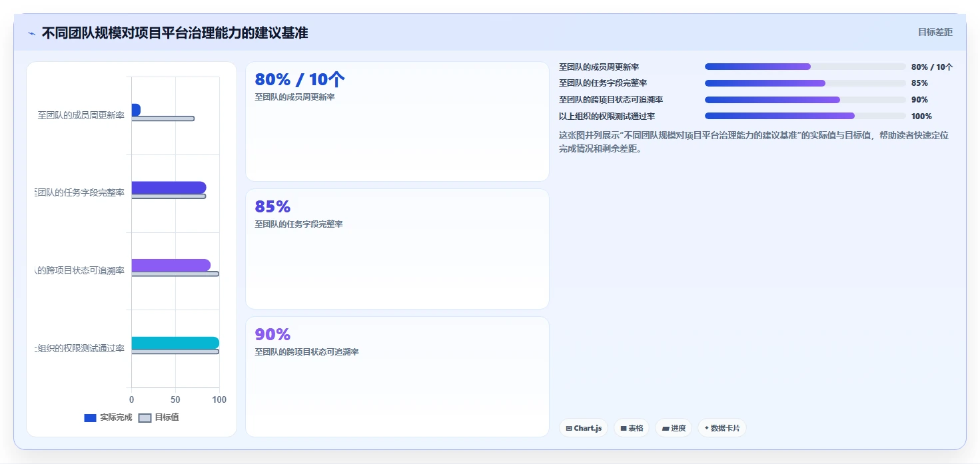Click the x-axis tick label 100

[x=219, y=400]
